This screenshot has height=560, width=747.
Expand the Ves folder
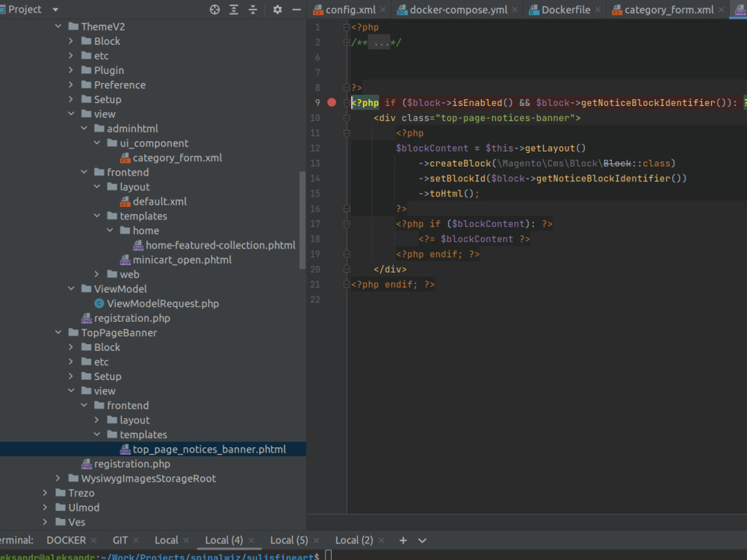tap(46, 522)
